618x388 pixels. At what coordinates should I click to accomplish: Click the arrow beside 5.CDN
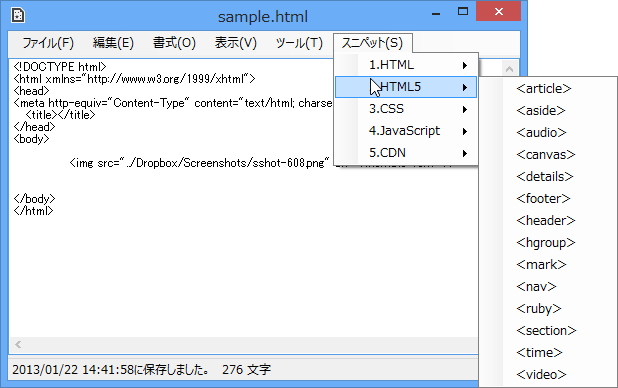tap(465, 153)
